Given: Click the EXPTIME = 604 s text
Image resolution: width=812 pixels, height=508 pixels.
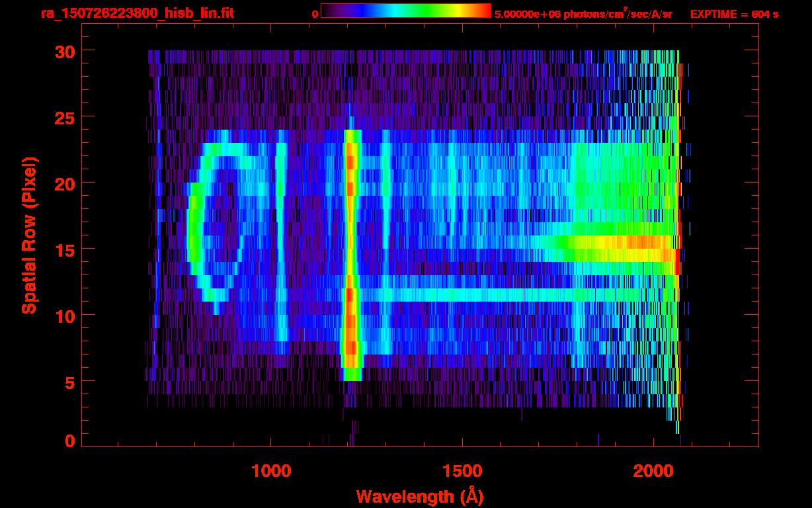Looking at the screenshot, I should point(734,14).
